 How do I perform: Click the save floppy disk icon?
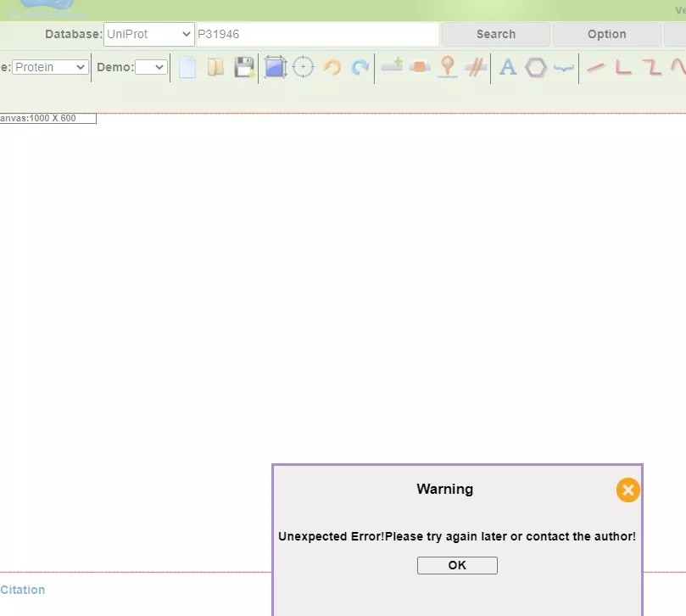(x=244, y=67)
